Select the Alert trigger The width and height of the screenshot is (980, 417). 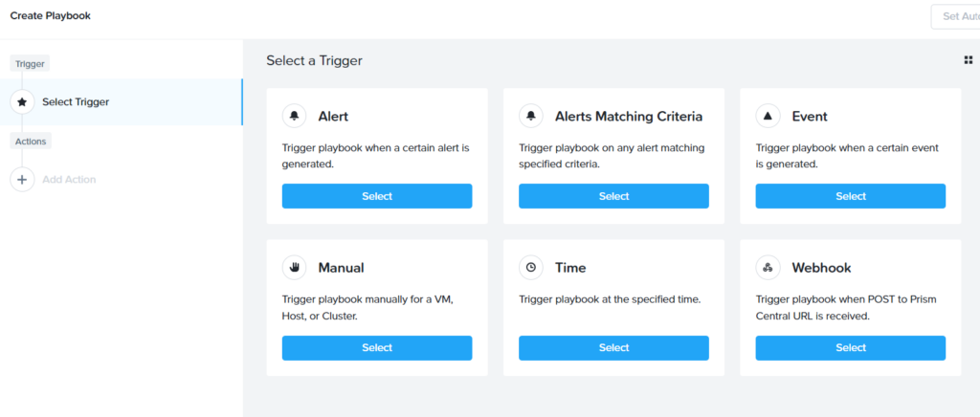(x=377, y=196)
